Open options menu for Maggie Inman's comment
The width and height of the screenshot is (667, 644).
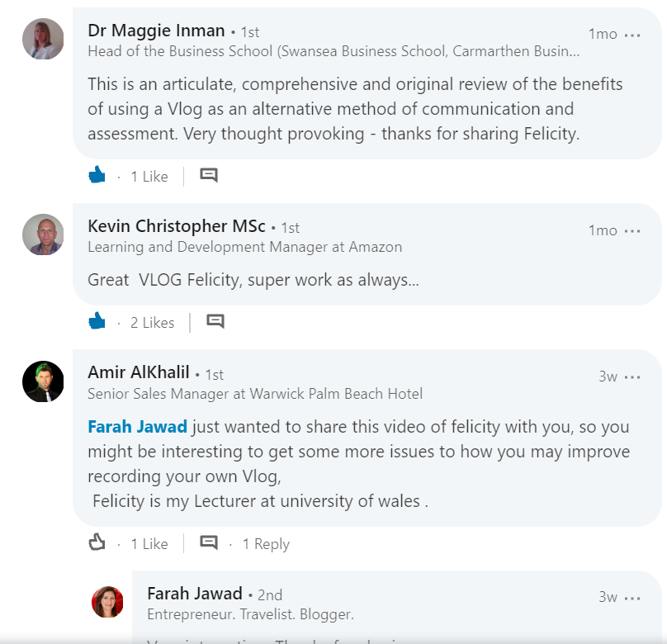coord(632,35)
